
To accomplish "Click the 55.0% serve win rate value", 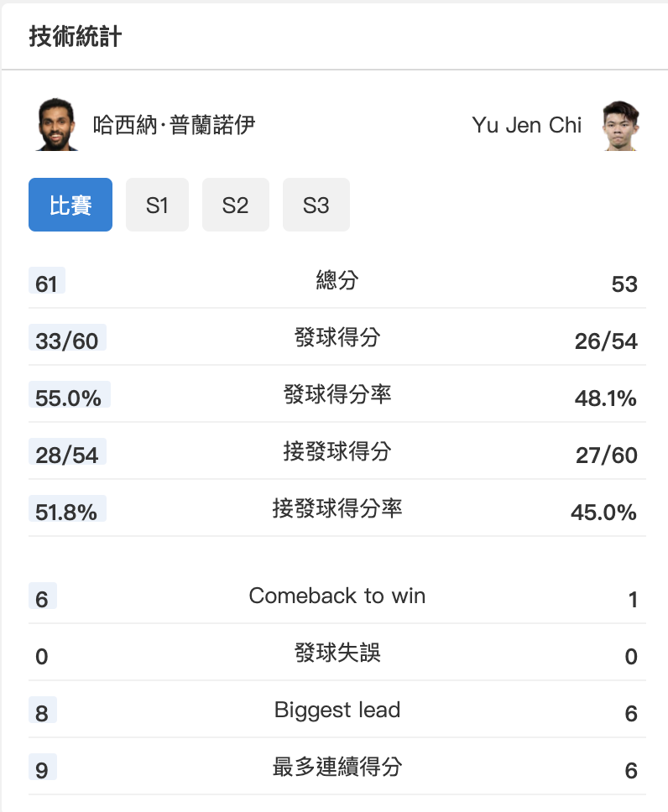I will [x=69, y=397].
